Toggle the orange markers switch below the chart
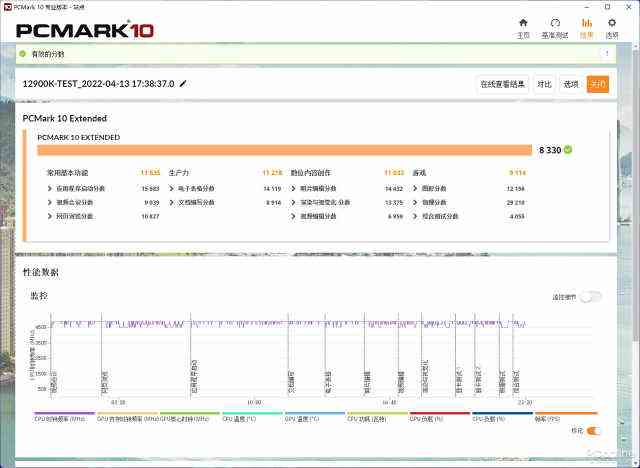Screen dimensions: 640x468 pos(593,430)
